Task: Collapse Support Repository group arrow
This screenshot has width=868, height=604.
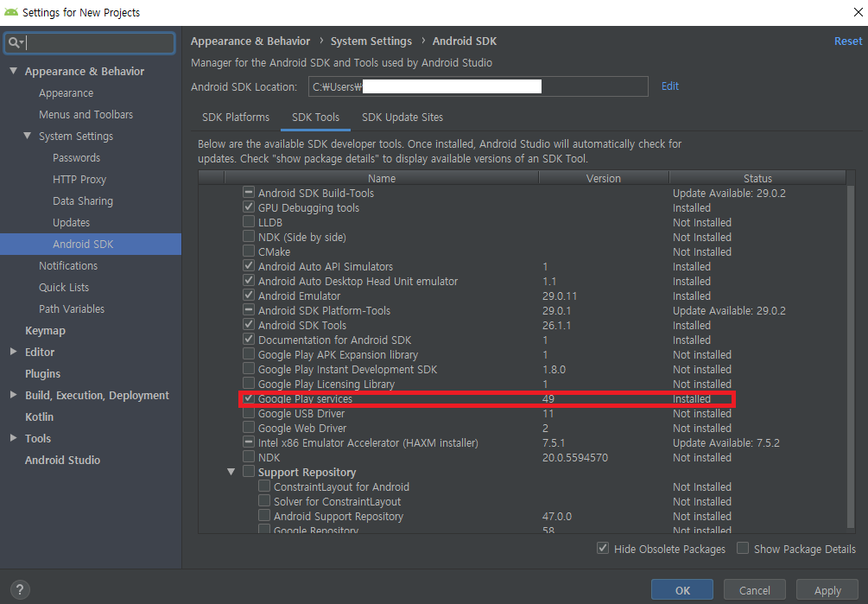Action: coord(231,472)
